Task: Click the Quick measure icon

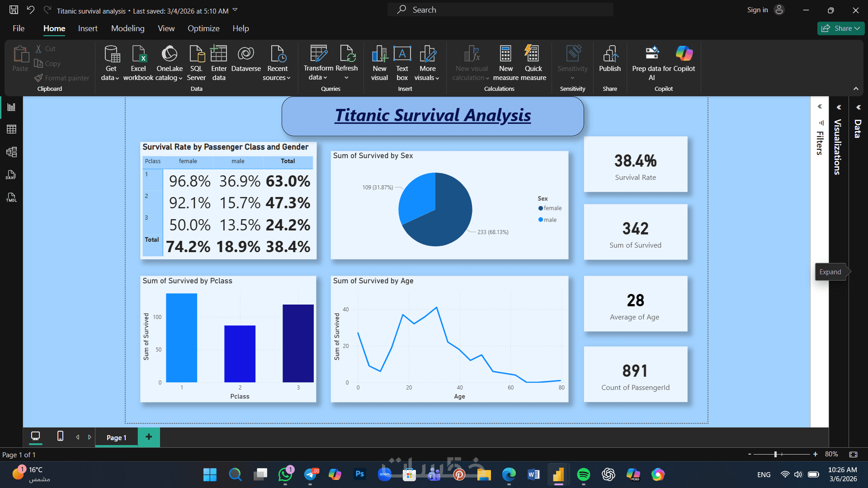Action: [533, 54]
